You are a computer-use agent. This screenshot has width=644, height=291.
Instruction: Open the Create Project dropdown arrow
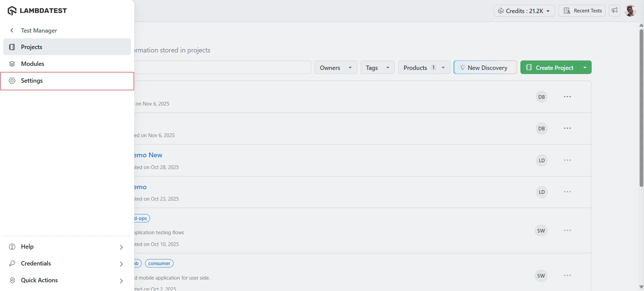click(585, 68)
